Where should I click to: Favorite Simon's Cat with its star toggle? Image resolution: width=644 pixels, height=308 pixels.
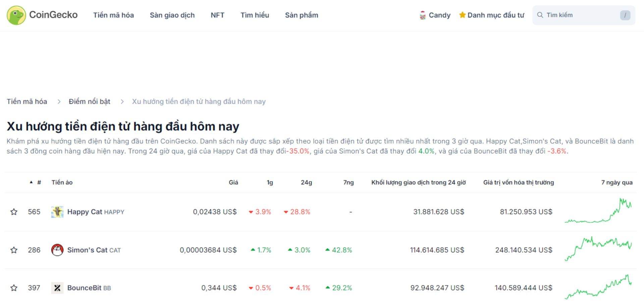14,250
